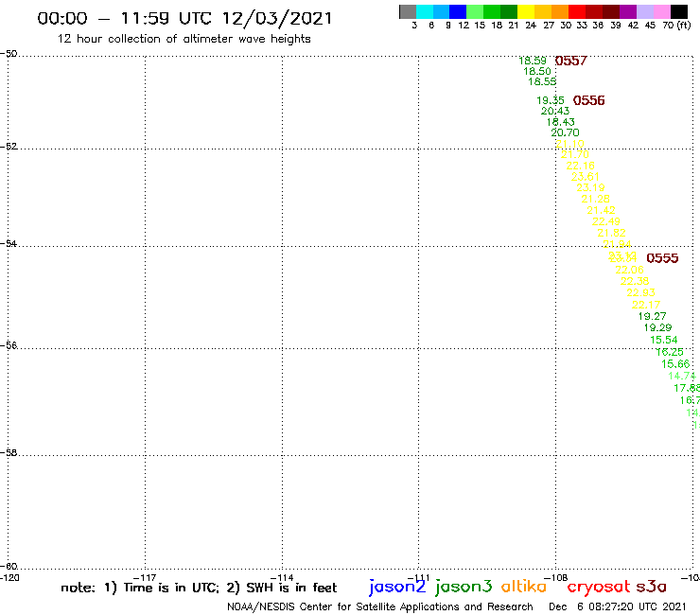Click the wave height value 15.66

(x=675, y=364)
